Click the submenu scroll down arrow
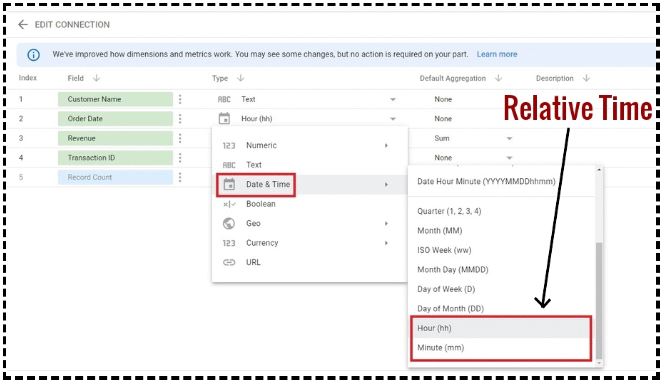This screenshot has height=385, width=665. pos(599,363)
